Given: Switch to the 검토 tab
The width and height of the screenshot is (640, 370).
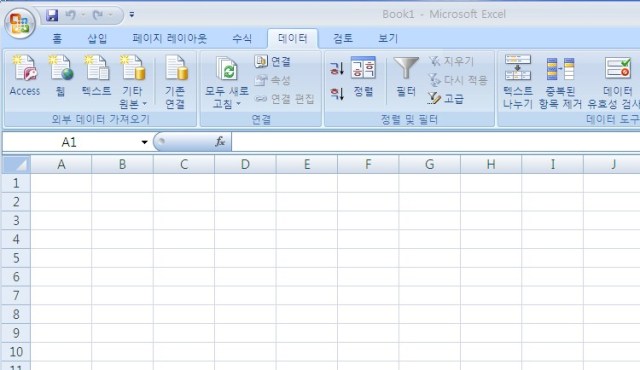Looking at the screenshot, I should [343, 39].
